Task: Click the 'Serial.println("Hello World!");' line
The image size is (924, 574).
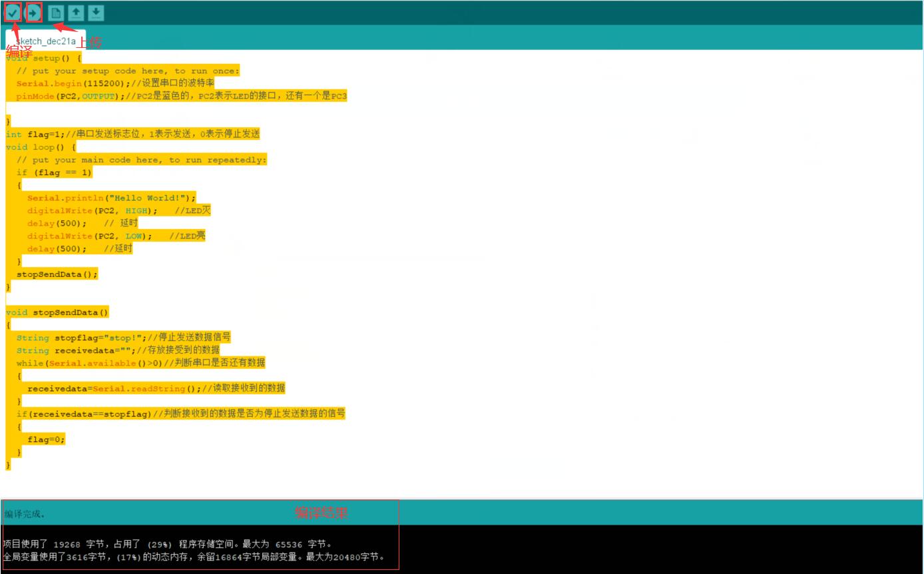Action: [x=112, y=198]
